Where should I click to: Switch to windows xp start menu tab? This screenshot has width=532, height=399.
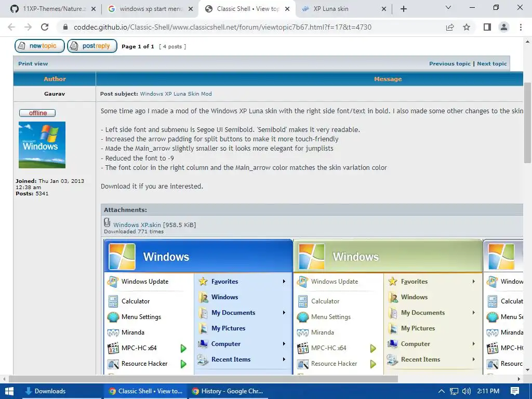pyautogui.click(x=150, y=9)
